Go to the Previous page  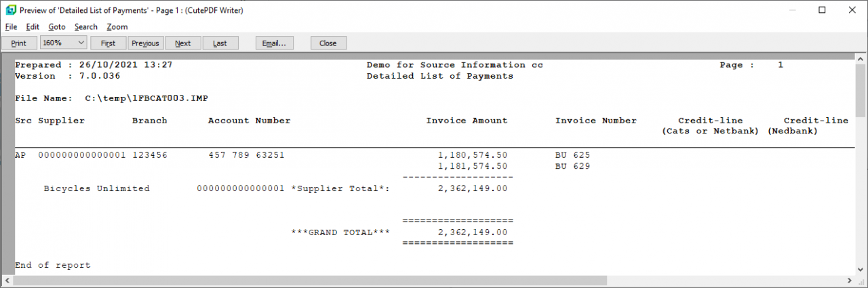pos(145,43)
